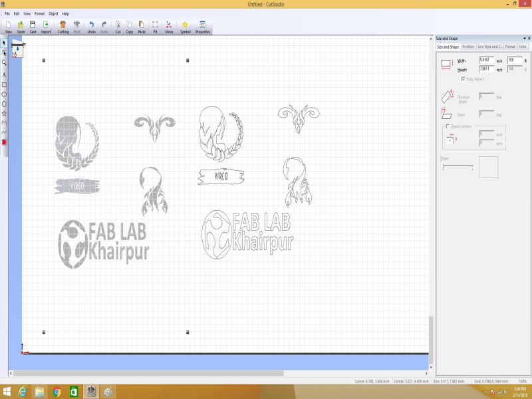
Task: Save the document with the Save icon
Action: 33,27
